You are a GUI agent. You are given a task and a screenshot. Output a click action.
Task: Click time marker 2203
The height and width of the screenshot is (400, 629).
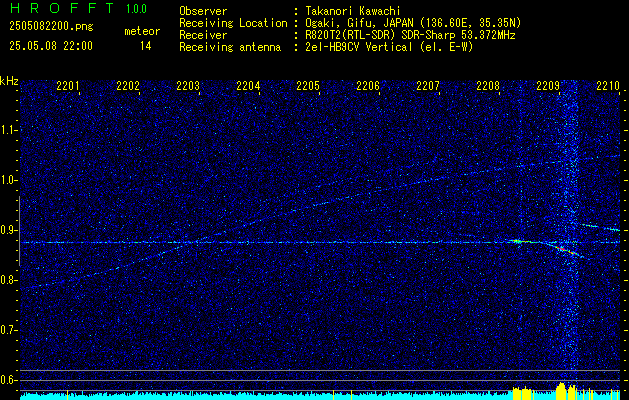[188, 85]
